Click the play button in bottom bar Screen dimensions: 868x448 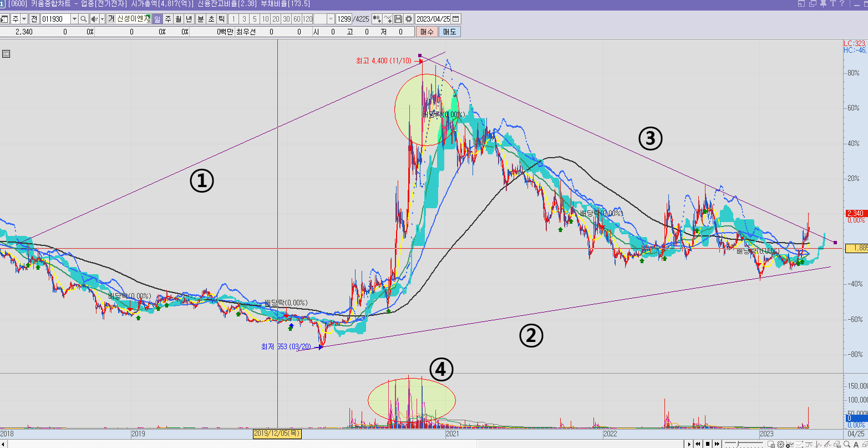(689, 444)
